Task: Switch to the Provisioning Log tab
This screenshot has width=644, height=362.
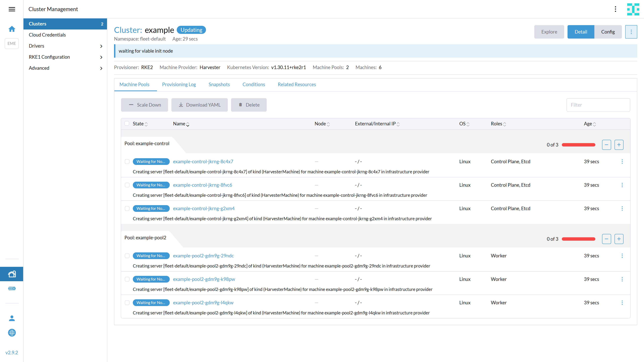Action: coord(179,84)
